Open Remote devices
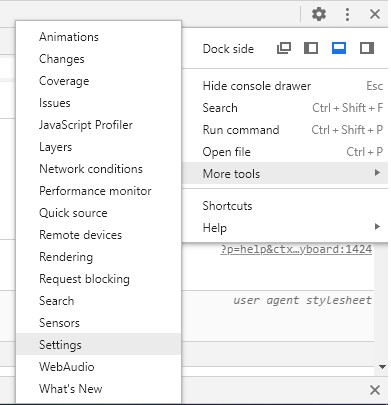This screenshot has height=405, width=391. pos(98,235)
